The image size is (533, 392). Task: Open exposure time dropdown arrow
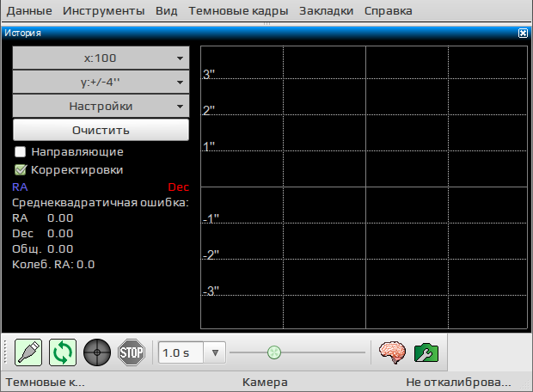point(215,353)
